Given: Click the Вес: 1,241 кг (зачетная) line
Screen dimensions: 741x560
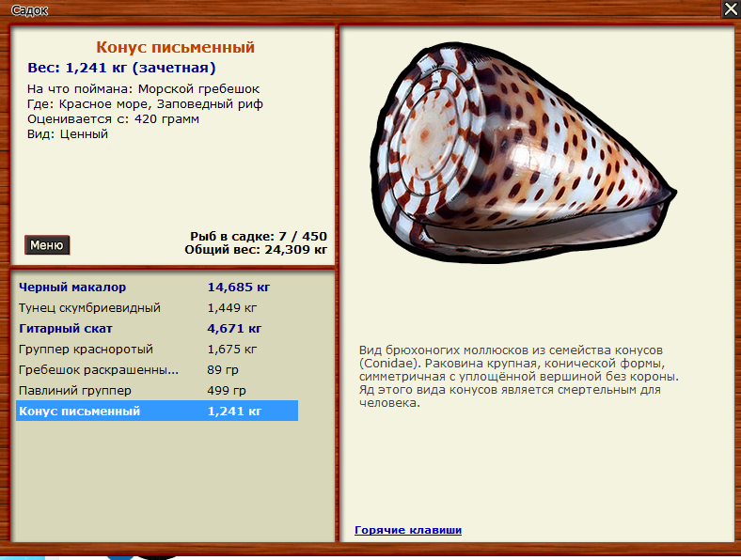Looking at the screenshot, I should [x=121, y=68].
